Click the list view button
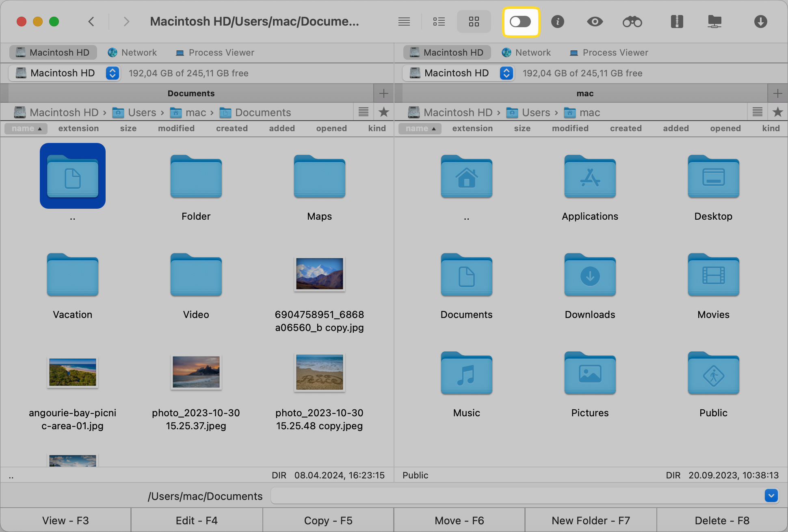 (439, 22)
